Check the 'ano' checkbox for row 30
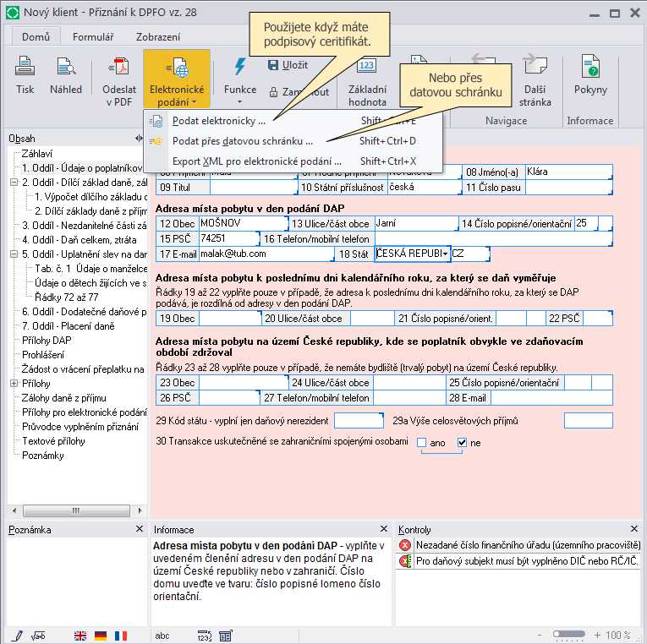 (422, 442)
